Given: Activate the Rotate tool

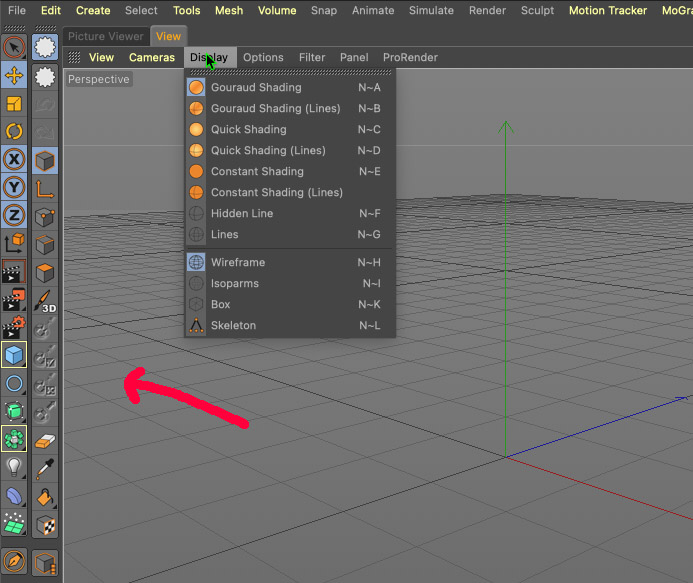Looking at the screenshot, I should [14, 131].
